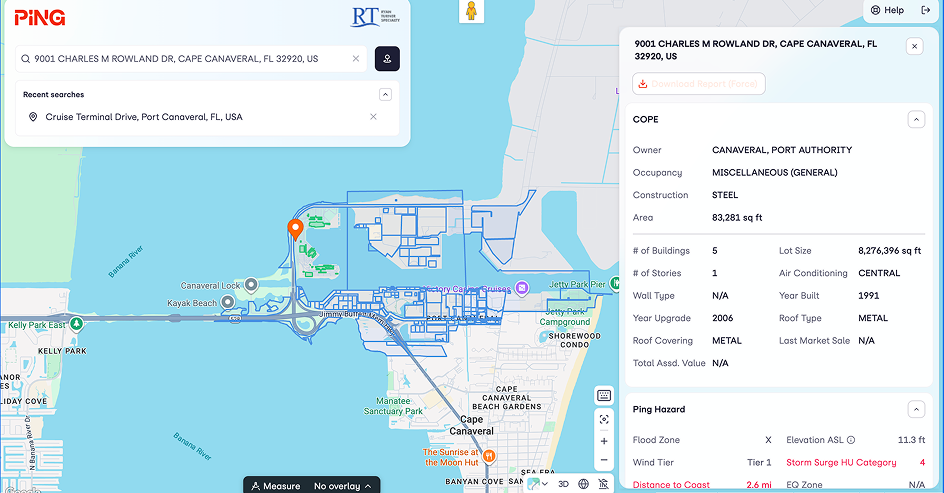Collapse the COPE section
This screenshot has width=944, height=493.
tap(915, 119)
